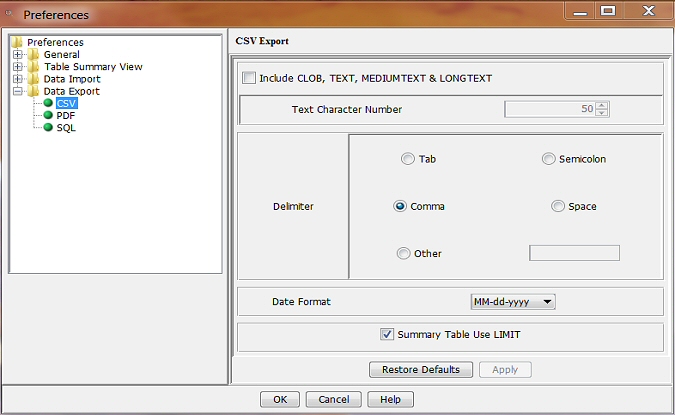Screen dimensions: 675x415
Task: Click the Preferences title bar app icon
Action: pos(11,15)
